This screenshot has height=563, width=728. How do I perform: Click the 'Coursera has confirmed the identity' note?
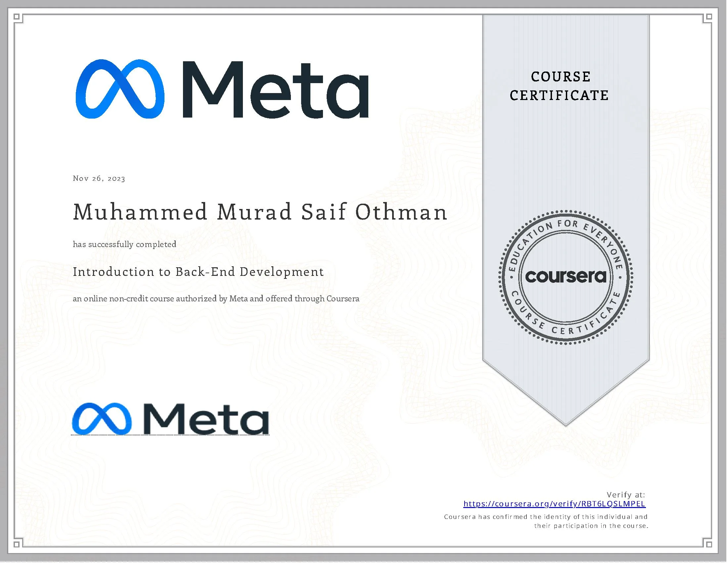click(x=546, y=521)
